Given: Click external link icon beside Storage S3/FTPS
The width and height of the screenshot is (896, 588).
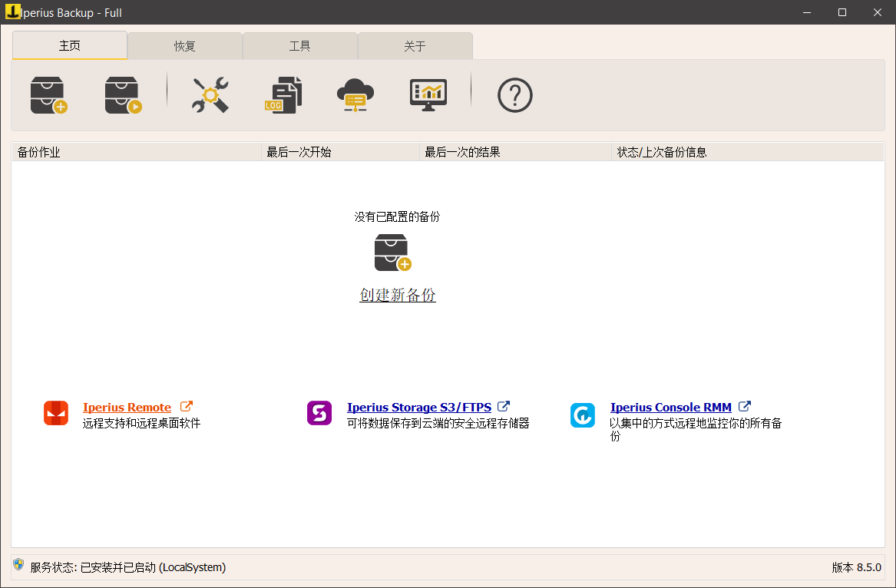Looking at the screenshot, I should point(504,406).
